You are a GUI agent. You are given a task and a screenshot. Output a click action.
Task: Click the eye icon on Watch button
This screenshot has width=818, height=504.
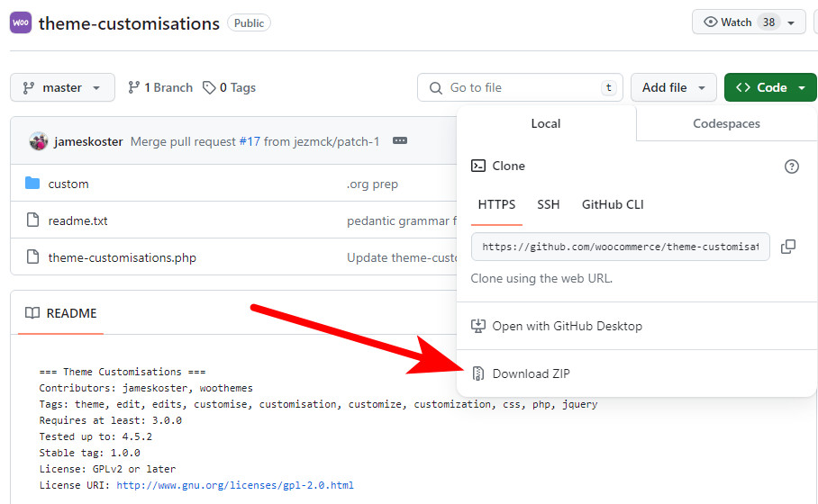pos(710,22)
